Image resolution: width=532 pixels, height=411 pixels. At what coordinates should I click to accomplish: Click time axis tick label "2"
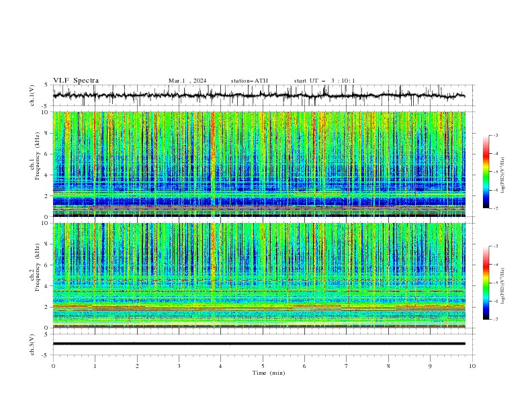point(137,366)
